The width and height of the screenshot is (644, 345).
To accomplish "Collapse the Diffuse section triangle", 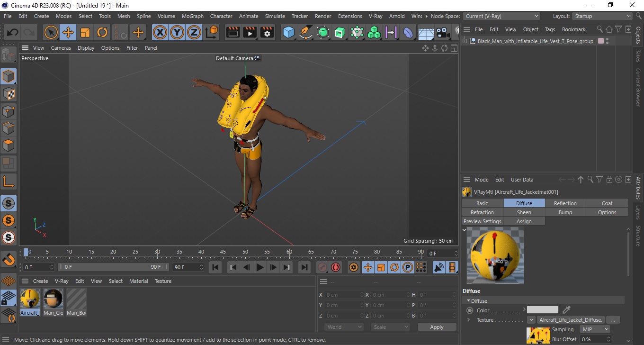I will (x=468, y=301).
